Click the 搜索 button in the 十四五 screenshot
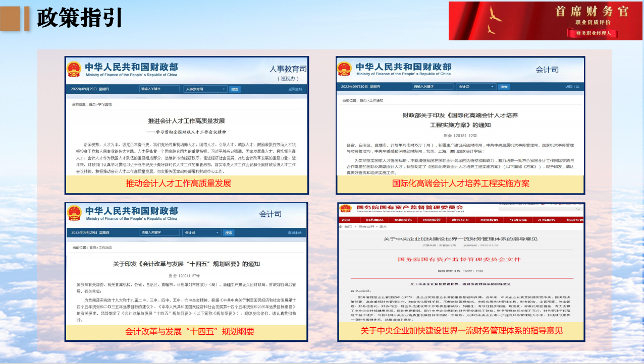 pyautogui.click(x=229, y=232)
